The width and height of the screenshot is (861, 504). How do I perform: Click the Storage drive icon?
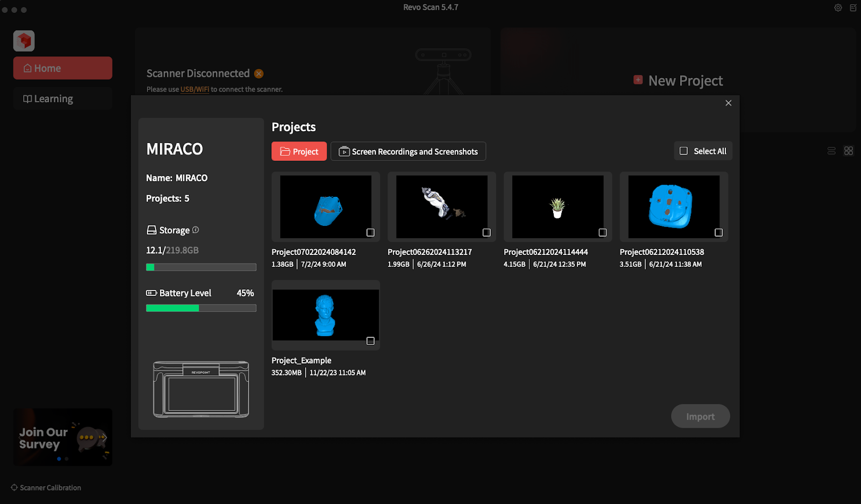(x=152, y=230)
